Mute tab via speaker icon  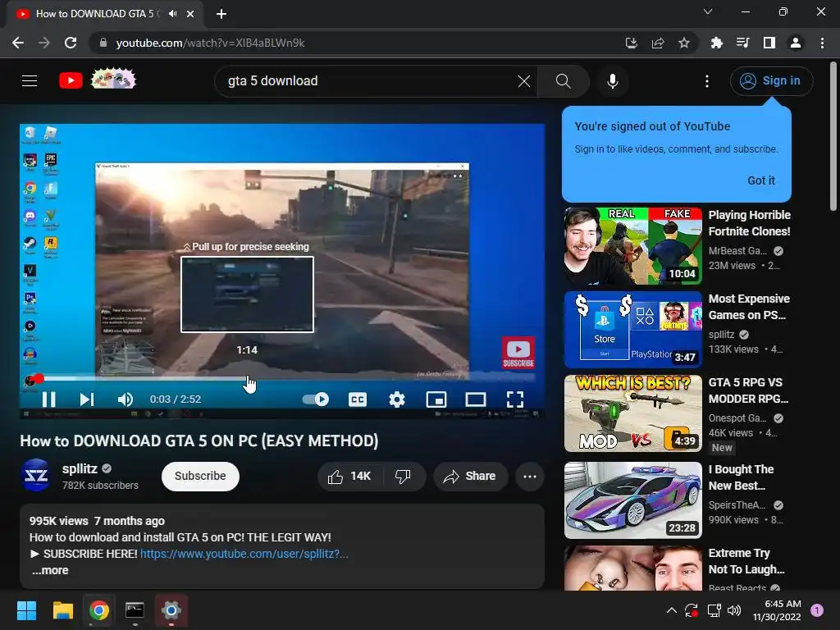tap(172, 14)
